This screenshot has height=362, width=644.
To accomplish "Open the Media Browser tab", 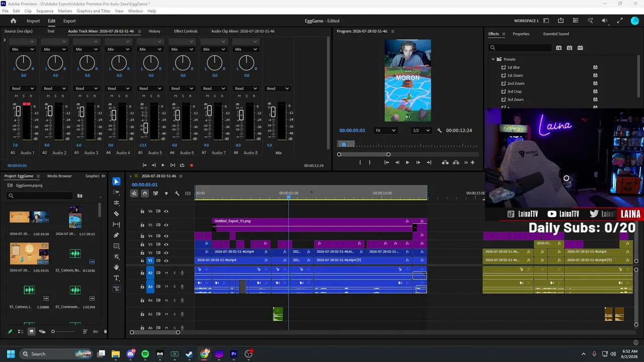I will click(x=59, y=176).
